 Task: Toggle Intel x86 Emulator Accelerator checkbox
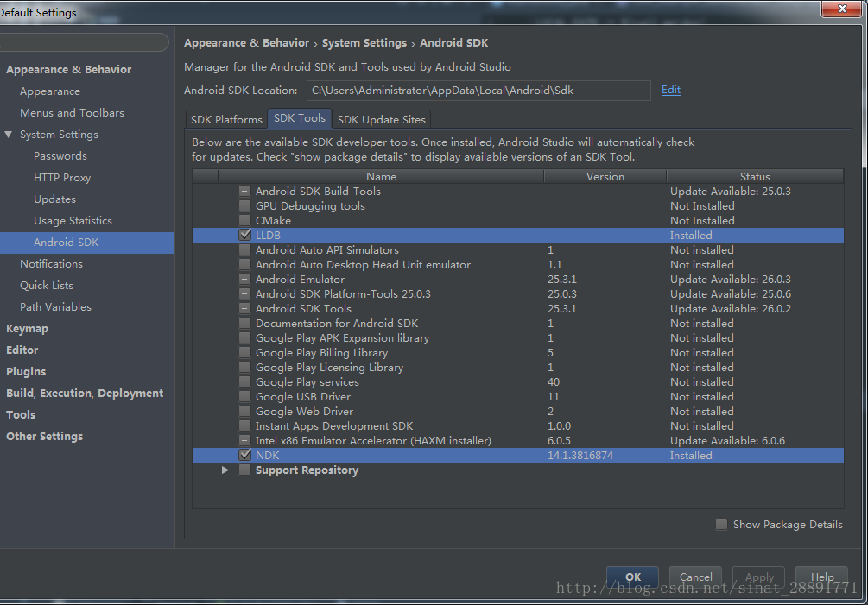244,440
